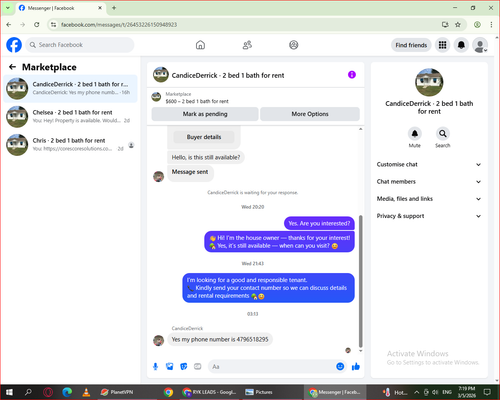Open the Chrome three-dot menu
The width and height of the screenshot is (500, 400).
[491, 24]
